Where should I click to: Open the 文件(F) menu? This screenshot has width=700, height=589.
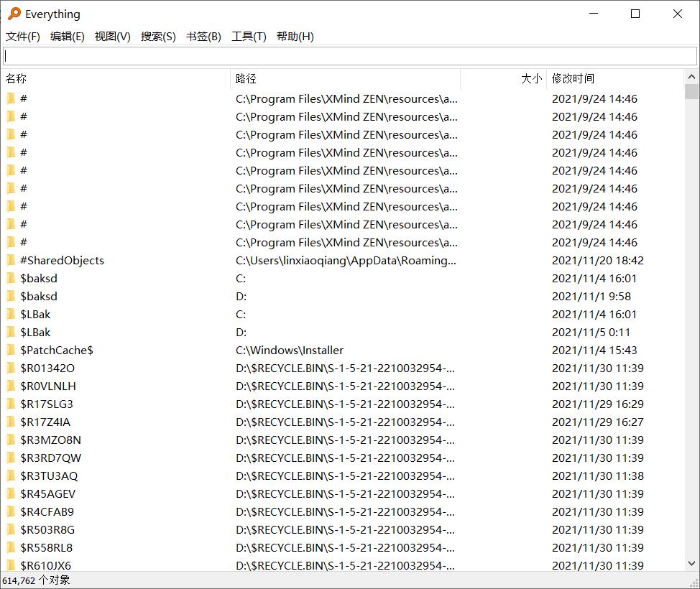(22, 36)
